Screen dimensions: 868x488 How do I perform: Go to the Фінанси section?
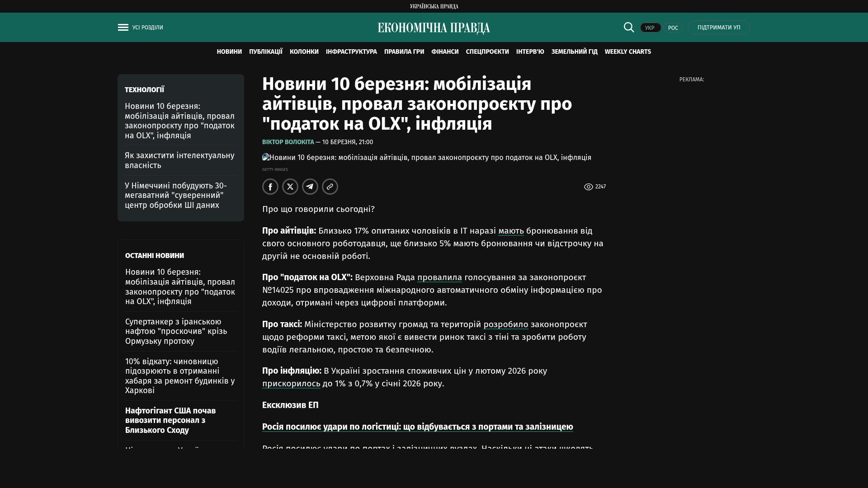click(x=445, y=52)
